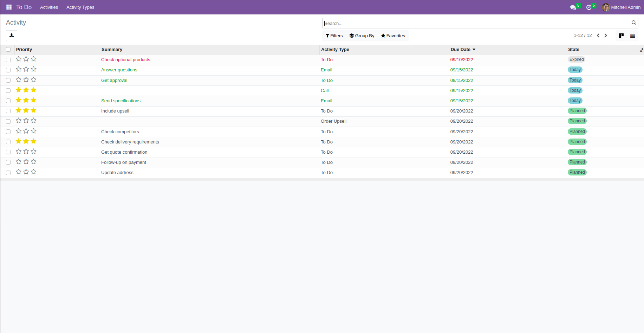Viewport: 644px width, 333px height.
Task: Click Planned badge in Get quote confirmation row
Action: pyautogui.click(x=577, y=152)
